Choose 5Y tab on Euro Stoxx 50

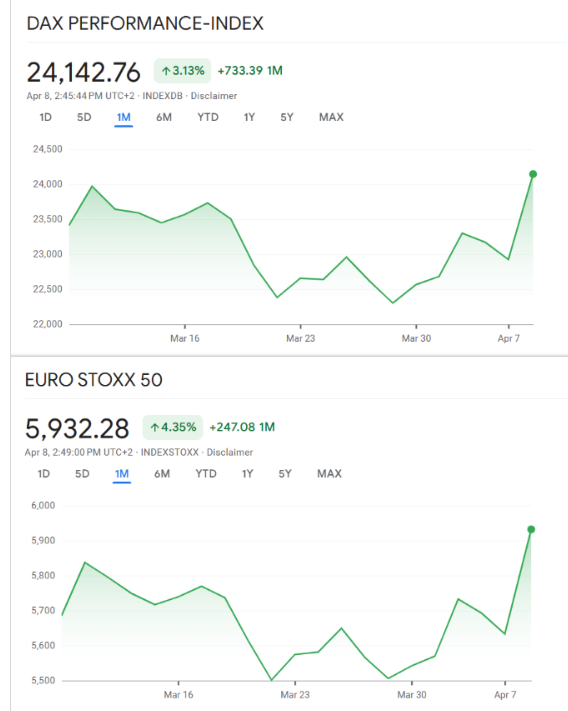[285, 474]
